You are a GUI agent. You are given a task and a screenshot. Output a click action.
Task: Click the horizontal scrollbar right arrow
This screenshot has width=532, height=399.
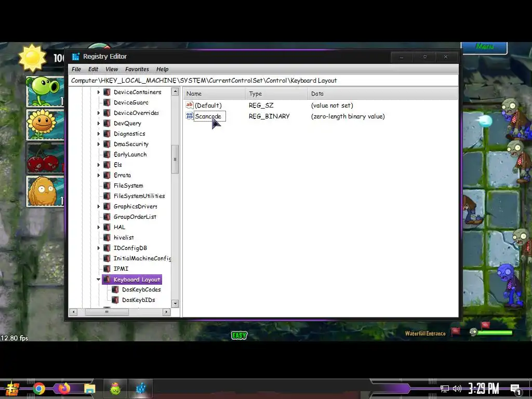tap(166, 312)
